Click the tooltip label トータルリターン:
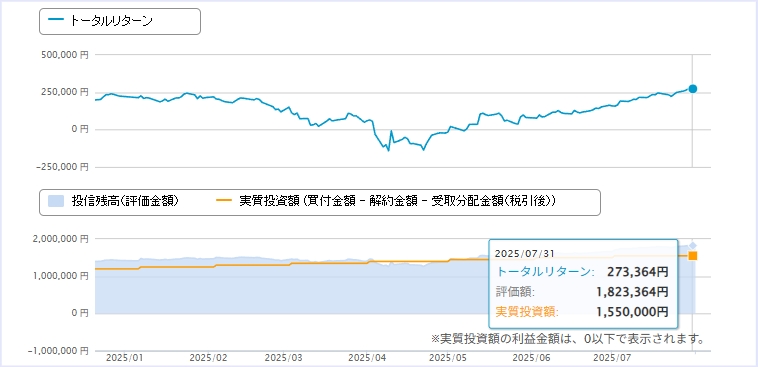The image size is (758, 367). pos(545,272)
